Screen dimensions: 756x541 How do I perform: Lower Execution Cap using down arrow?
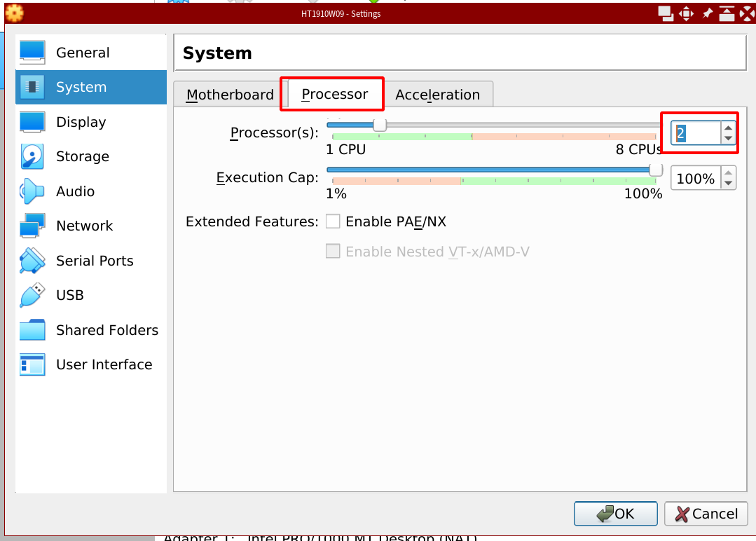pos(729,184)
